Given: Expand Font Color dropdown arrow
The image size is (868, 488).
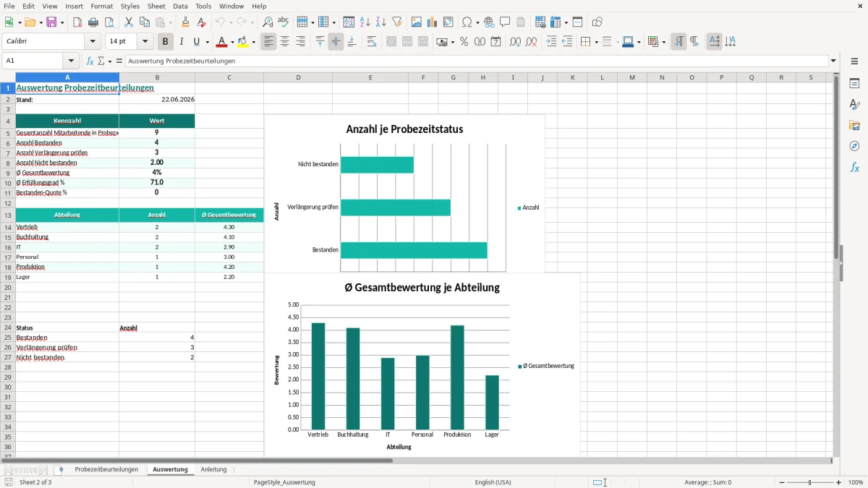Looking at the screenshot, I should click(x=233, y=42).
